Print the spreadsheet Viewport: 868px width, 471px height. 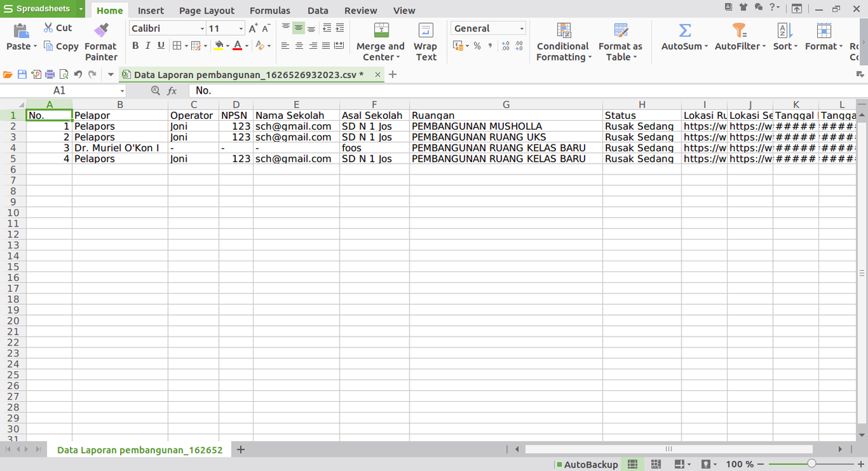[x=50, y=75]
